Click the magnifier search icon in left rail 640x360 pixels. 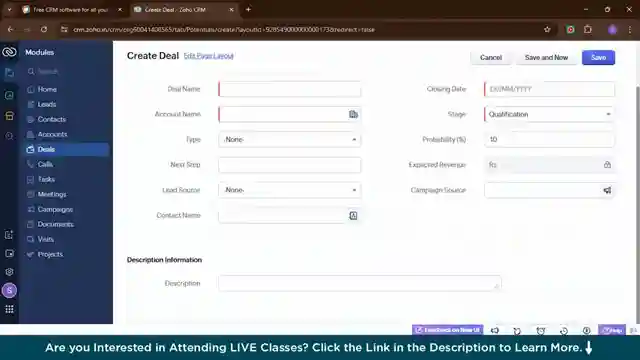9,136
